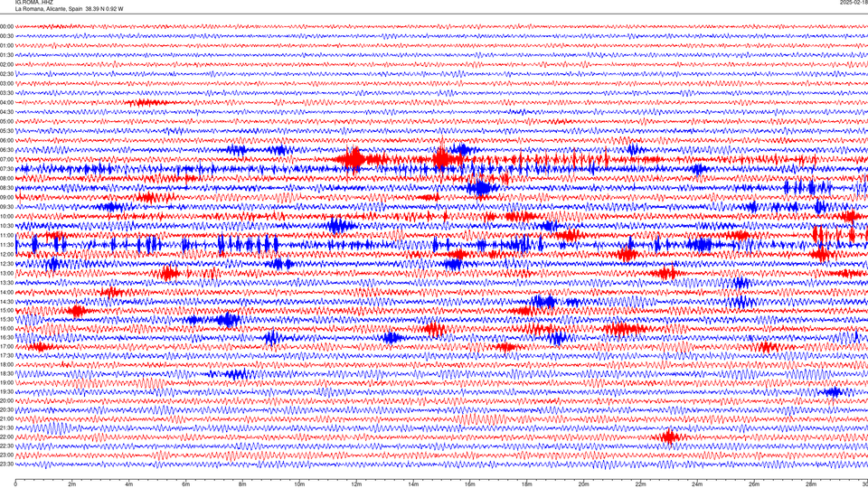Select the 07:30 time row label
The image size is (868, 488).
click(x=6, y=169)
